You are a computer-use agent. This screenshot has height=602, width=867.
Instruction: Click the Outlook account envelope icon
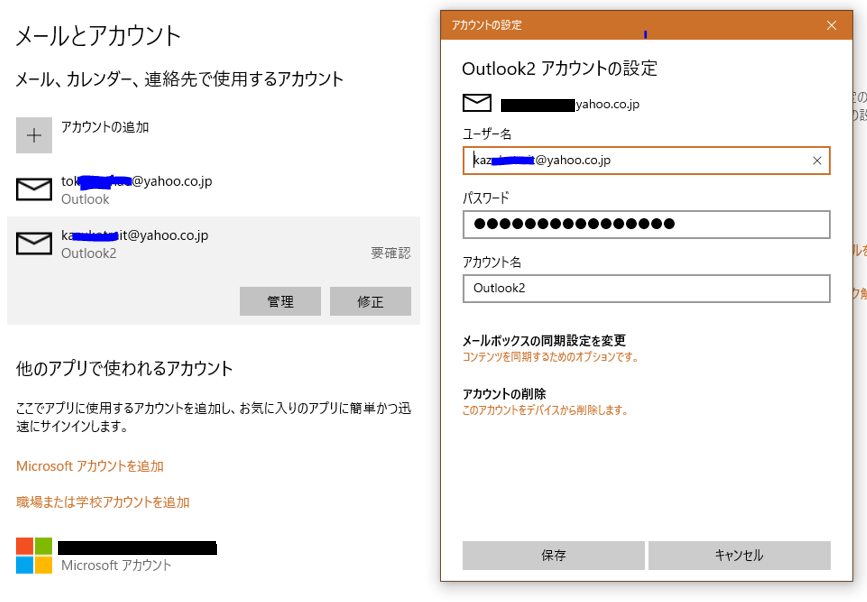[34, 189]
